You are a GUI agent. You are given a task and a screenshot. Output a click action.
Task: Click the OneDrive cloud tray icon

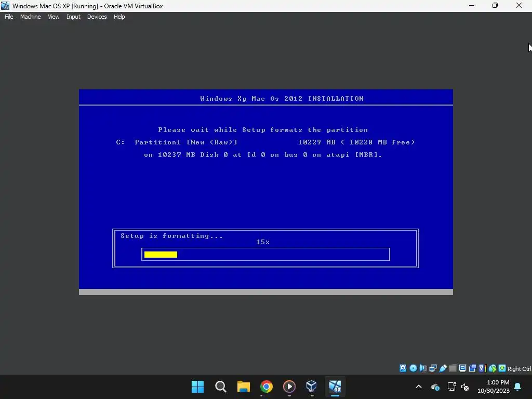point(435,387)
